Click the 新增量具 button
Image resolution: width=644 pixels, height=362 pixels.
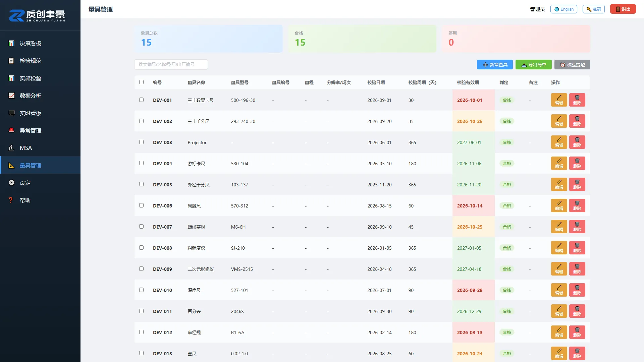point(495,65)
